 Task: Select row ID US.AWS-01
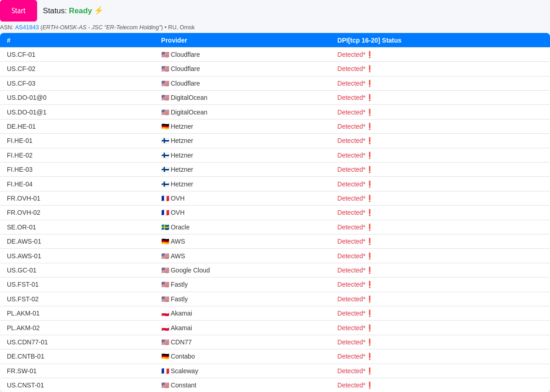pos(24,256)
